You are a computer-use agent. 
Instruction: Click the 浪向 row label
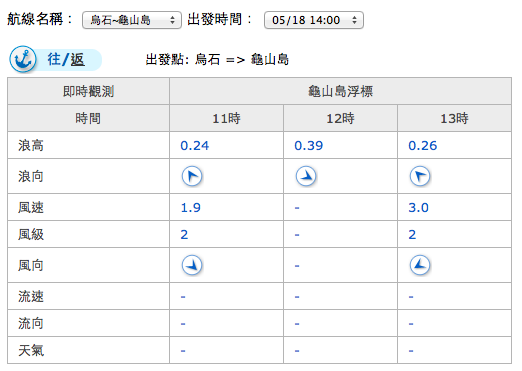point(31,176)
